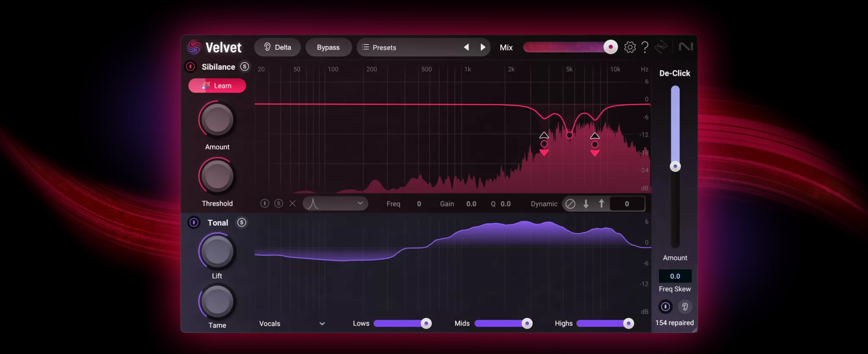Click the Sibilance Amount knob
This screenshot has width=868, height=354.
(x=217, y=120)
